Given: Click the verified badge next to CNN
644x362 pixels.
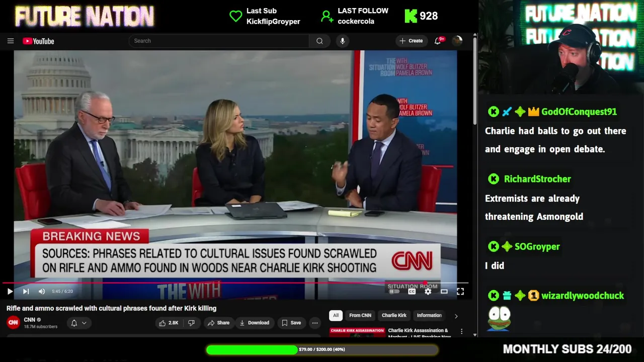Looking at the screenshot, I should (39, 320).
